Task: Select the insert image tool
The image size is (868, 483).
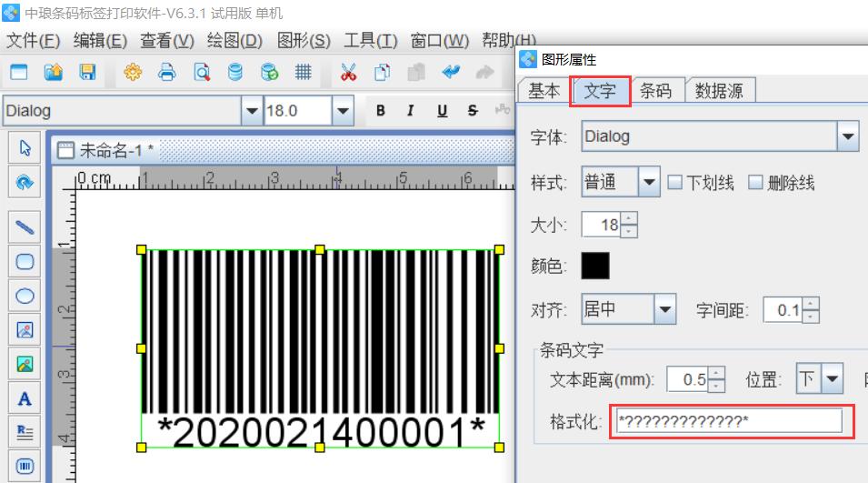Action: 25,330
